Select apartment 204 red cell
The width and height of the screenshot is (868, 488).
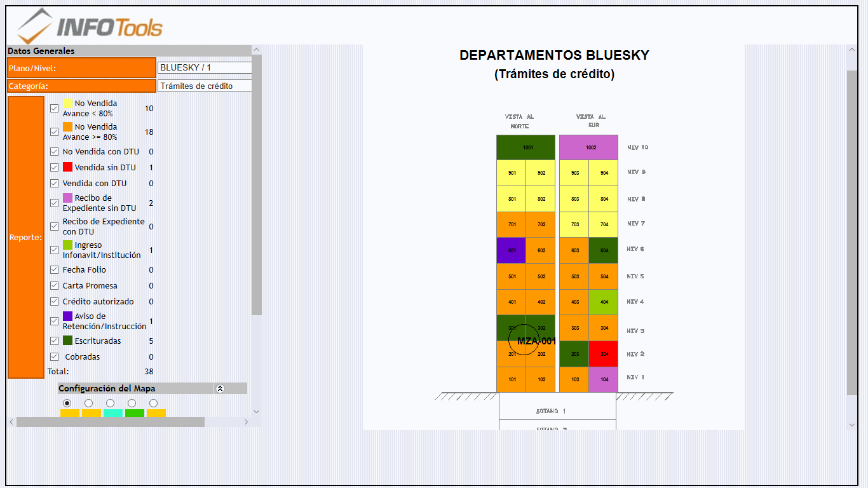[x=603, y=354]
